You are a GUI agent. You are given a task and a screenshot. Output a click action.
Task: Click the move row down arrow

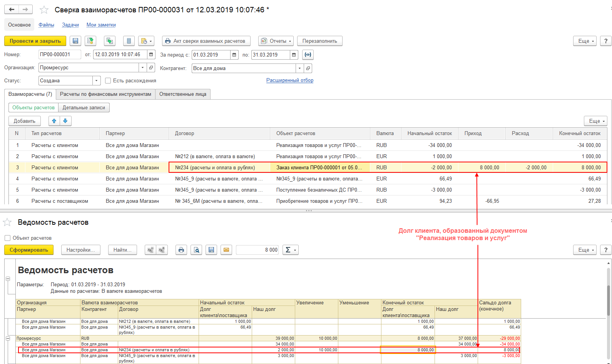(x=65, y=121)
